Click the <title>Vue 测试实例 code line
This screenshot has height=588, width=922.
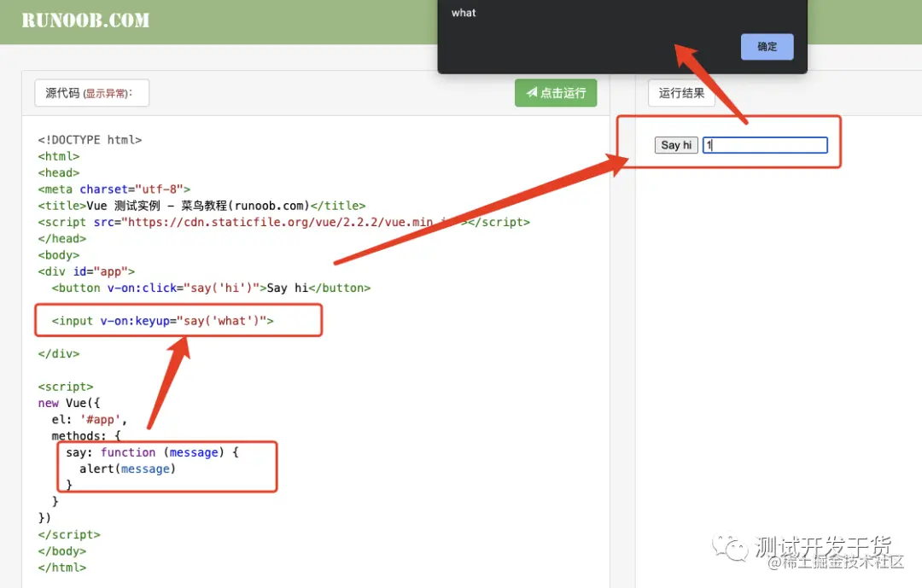201,206
